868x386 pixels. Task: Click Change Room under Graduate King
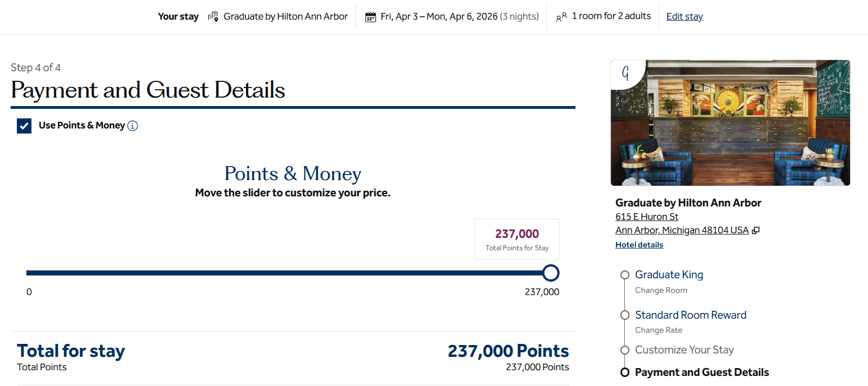point(661,290)
